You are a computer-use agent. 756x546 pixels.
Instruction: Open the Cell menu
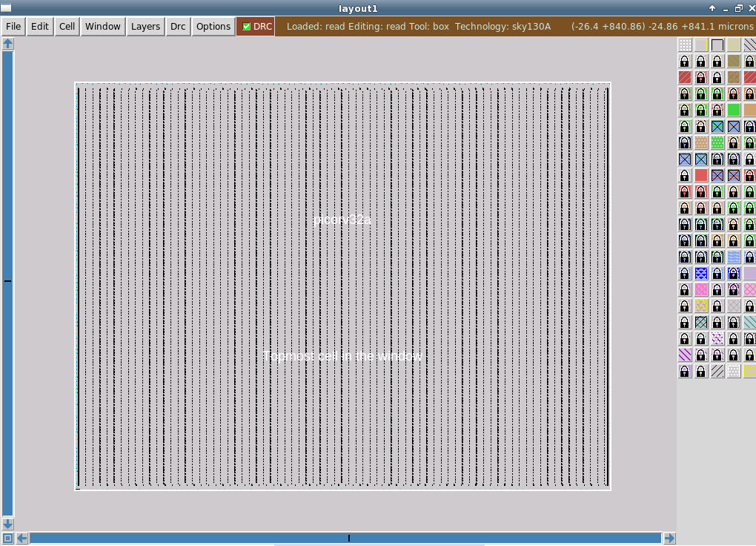67,27
